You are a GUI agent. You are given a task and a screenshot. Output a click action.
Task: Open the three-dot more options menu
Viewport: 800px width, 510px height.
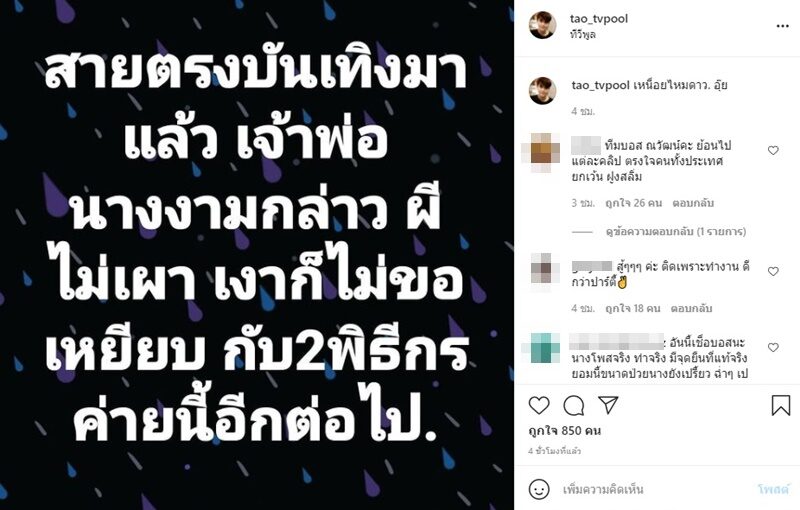[x=783, y=26]
